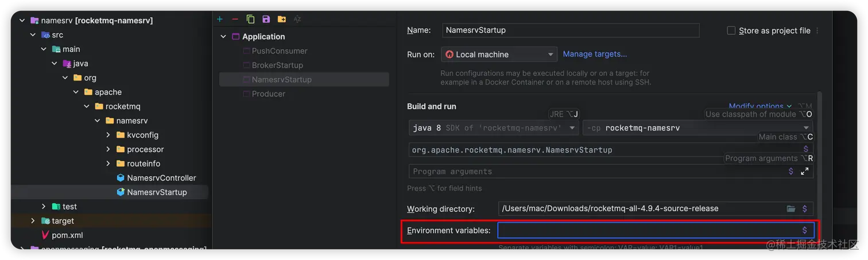Enable Store as project file checkbox
The width and height of the screenshot is (868, 260).
731,31
